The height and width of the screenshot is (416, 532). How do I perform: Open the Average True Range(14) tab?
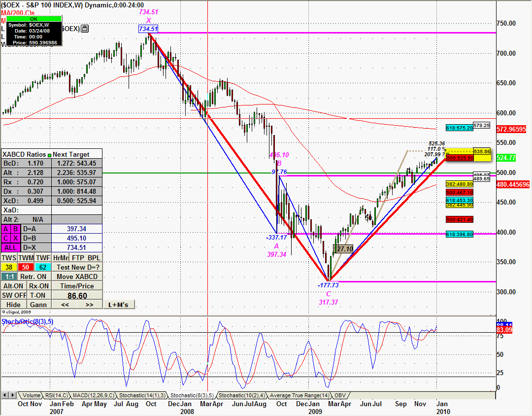point(299,395)
